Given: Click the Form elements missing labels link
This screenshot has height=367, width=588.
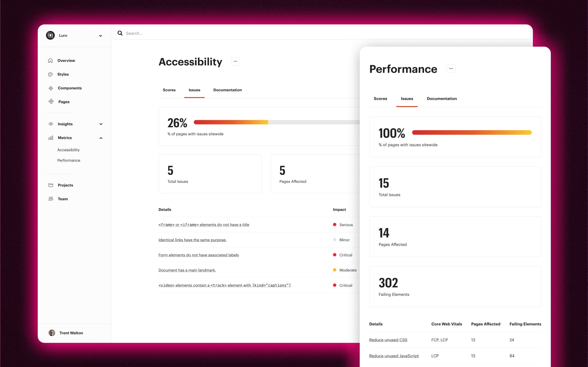Looking at the screenshot, I should tap(198, 254).
